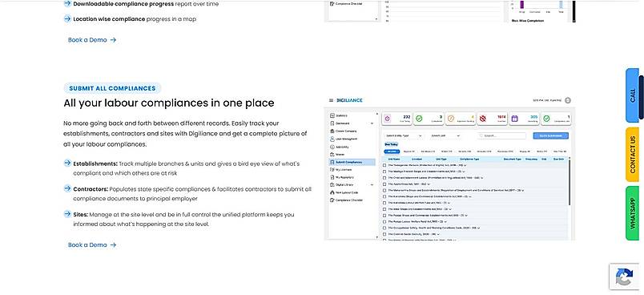The image size is (644, 295).
Task: Tick checkbox for Madhya Pradesh Shops Act row
Action: pos(384,172)
